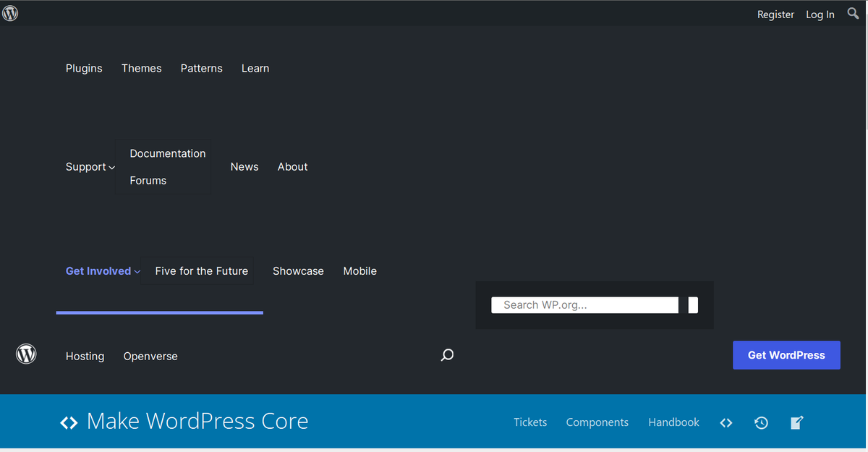Screen dimensions: 868x452
Task: Open the News menu item
Action: [244, 166]
